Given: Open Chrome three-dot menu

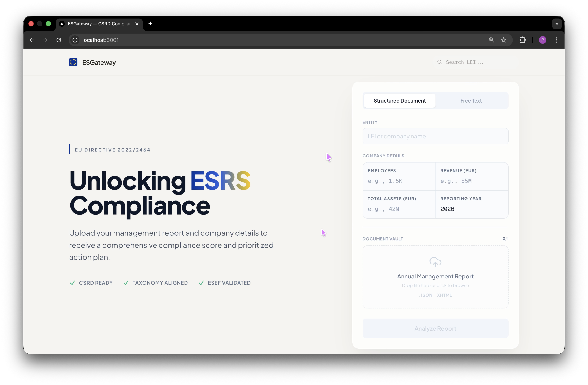Looking at the screenshot, I should pyautogui.click(x=556, y=40).
